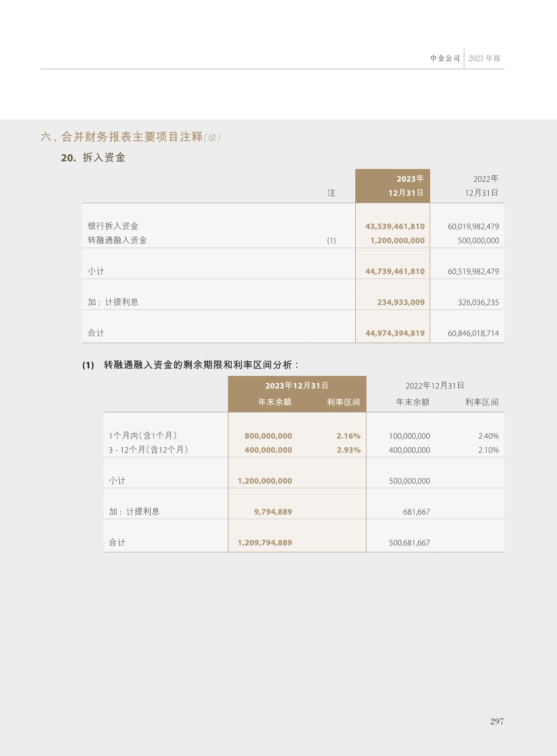The height and width of the screenshot is (756, 557).
Task: Click the 注 column header
Action: pyautogui.click(x=331, y=193)
